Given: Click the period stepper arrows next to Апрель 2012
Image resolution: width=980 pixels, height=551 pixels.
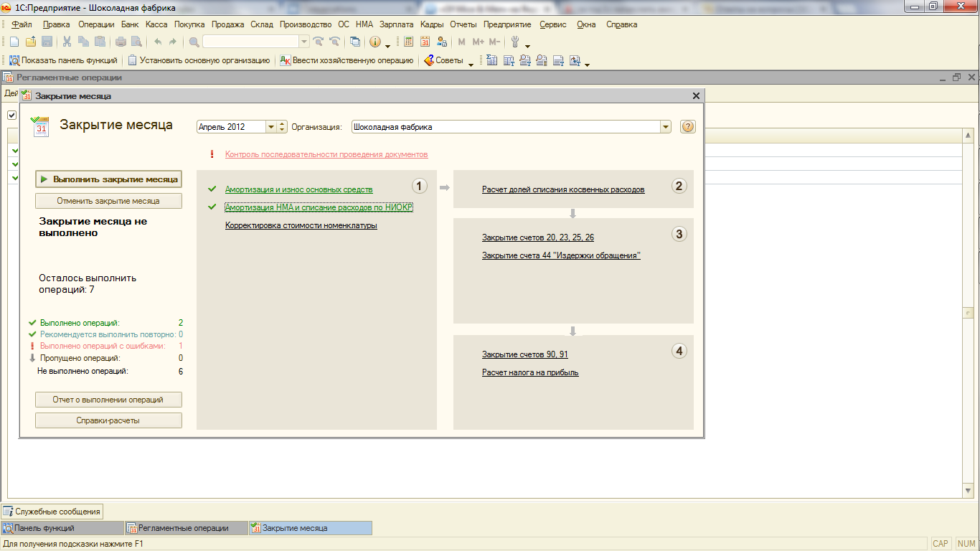Looking at the screenshot, I should coord(283,127).
